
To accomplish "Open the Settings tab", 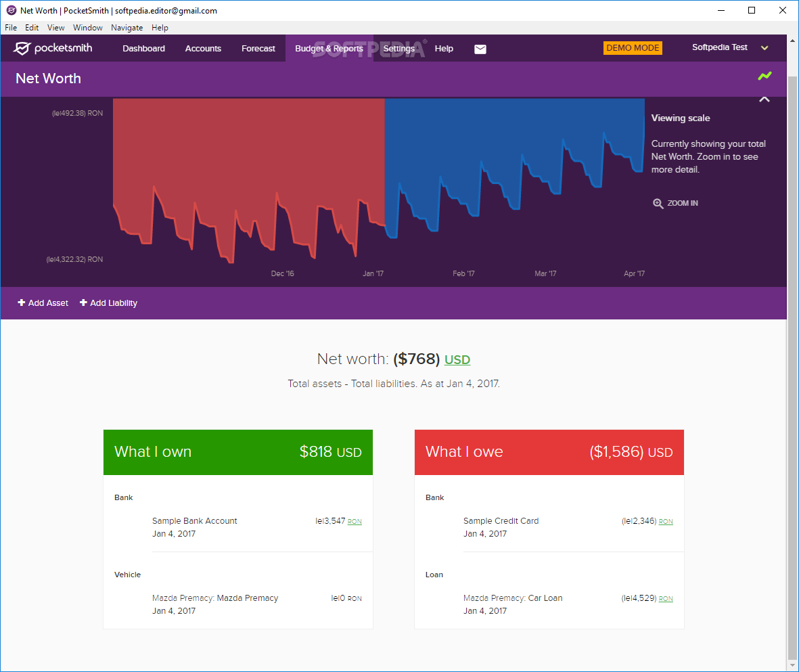I will (398, 49).
